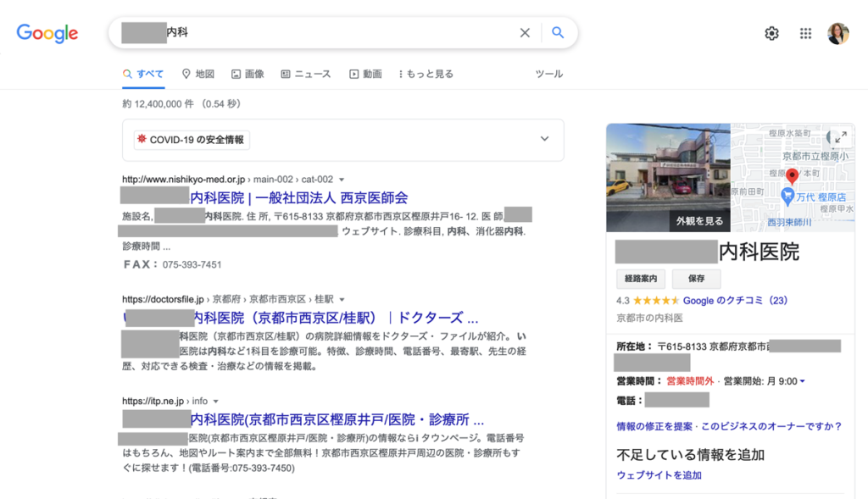Open the ツール options

point(549,75)
